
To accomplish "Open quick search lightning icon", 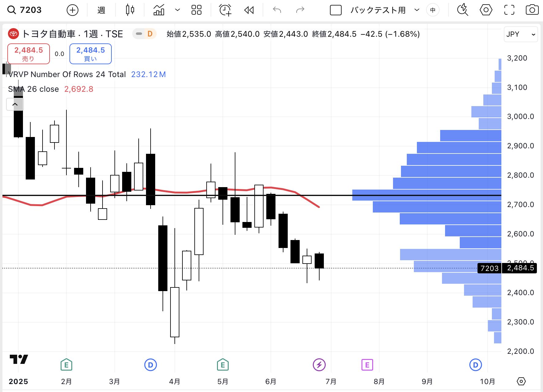I will pos(462,10).
